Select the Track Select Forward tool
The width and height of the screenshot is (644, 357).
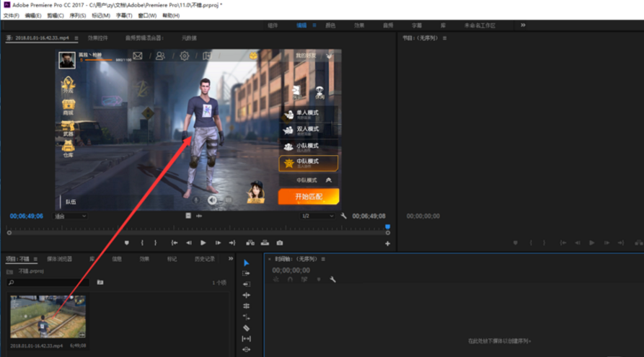pos(246,274)
